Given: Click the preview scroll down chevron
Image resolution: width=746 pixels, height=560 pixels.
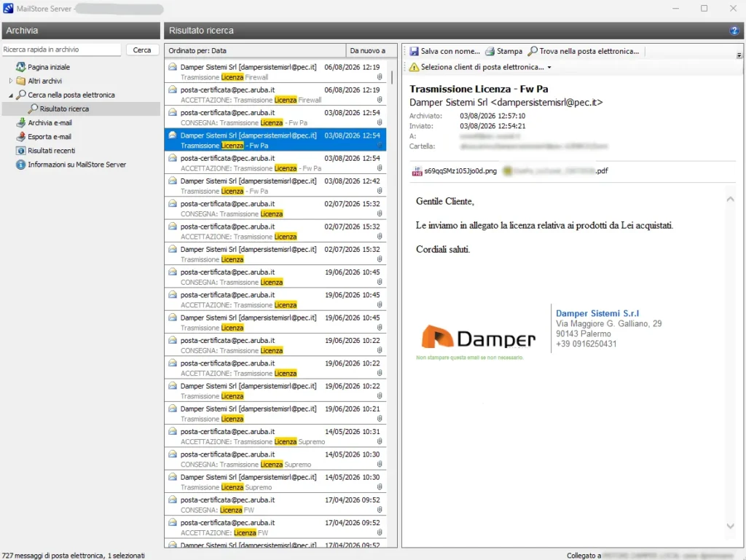Looking at the screenshot, I should [x=730, y=526].
